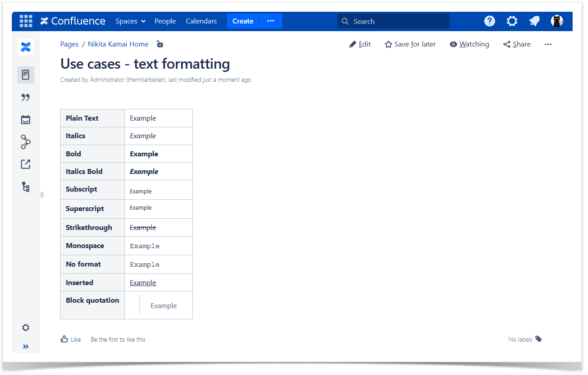This screenshot has width=588, height=375.
Task: Click the Help question mark icon
Action: point(489,21)
